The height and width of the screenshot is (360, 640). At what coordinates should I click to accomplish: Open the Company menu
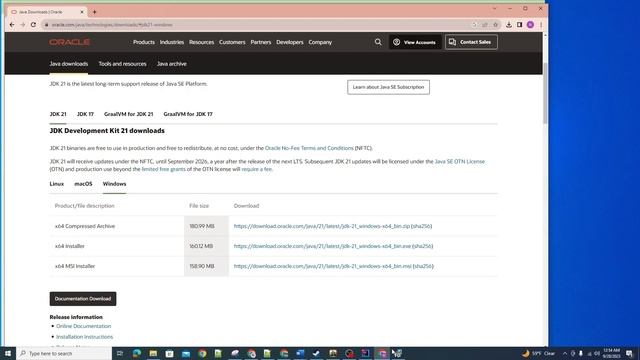pyautogui.click(x=320, y=42)
